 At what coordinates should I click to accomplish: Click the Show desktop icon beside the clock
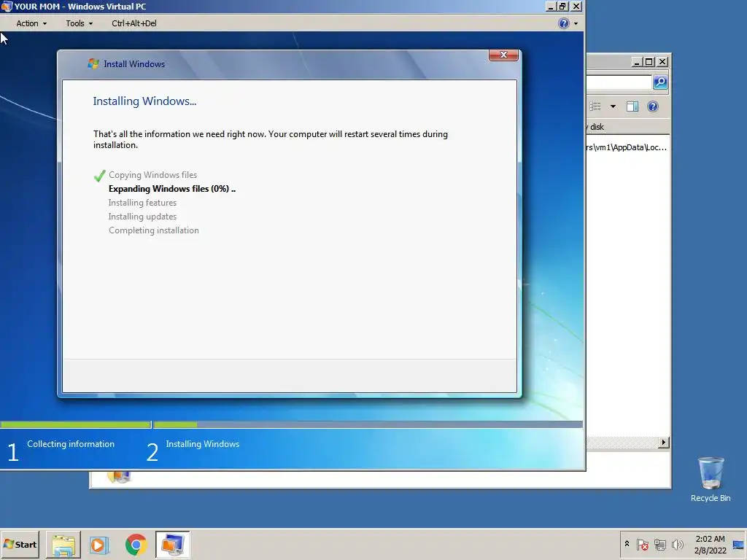[738, 545]
